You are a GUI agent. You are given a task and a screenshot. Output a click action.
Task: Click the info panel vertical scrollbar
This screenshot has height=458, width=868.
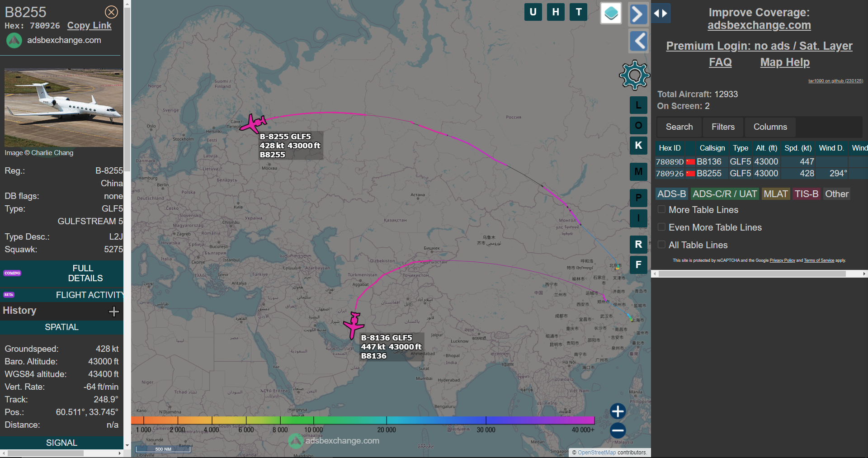coord(127,90)
